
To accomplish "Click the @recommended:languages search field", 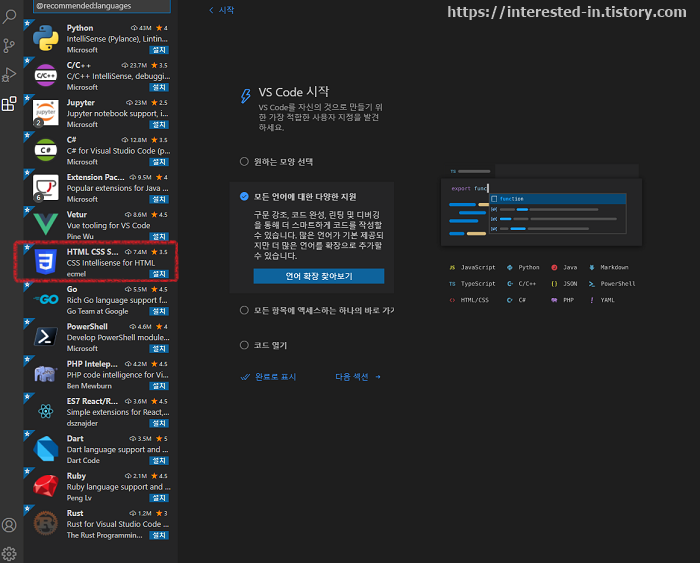I will point(102,6).
